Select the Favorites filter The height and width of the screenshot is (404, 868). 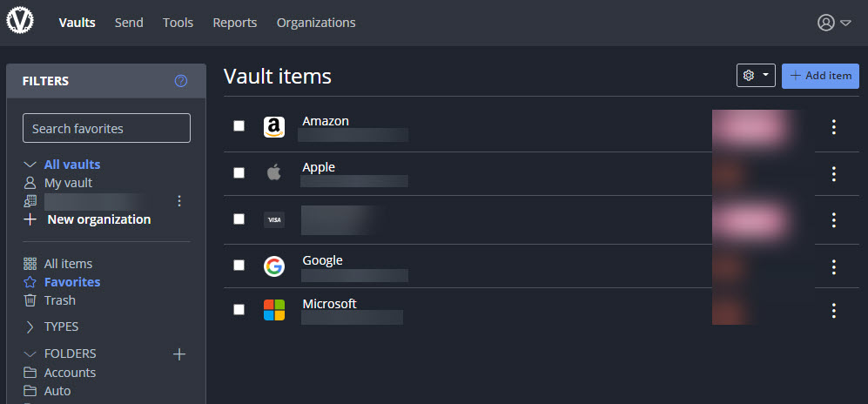72,282
